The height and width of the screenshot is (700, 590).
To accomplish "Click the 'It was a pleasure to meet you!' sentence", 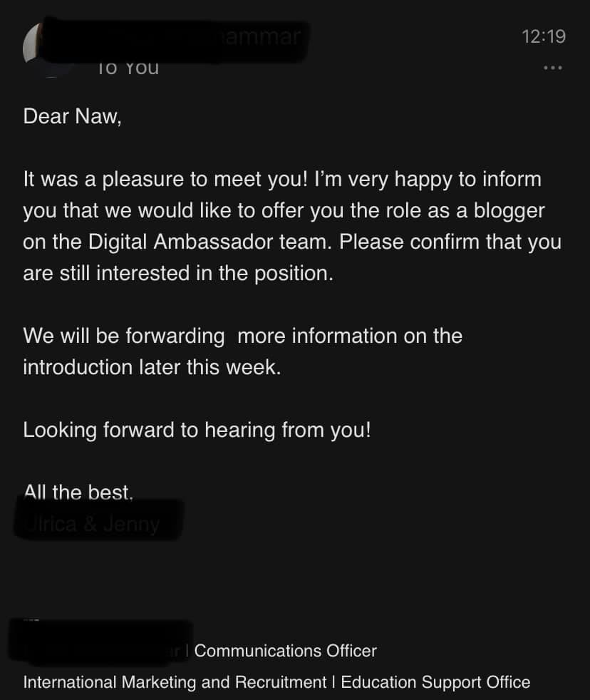I will 165,180.
